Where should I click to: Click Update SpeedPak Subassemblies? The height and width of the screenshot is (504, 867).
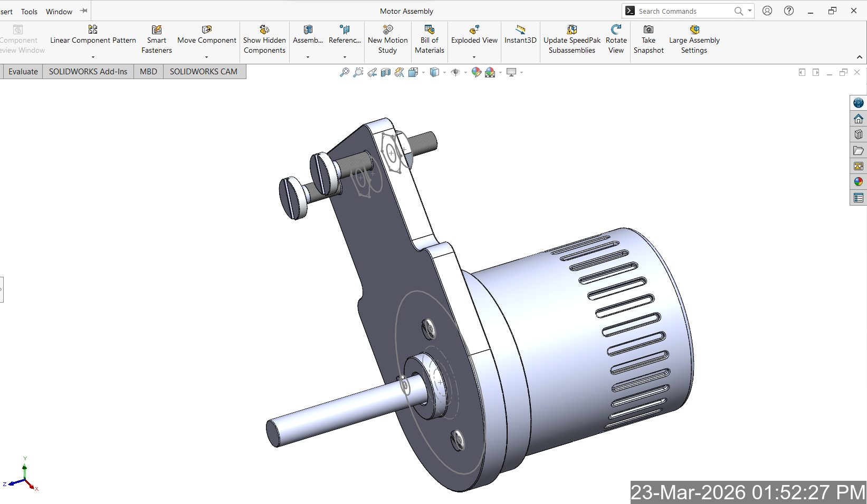572,40
